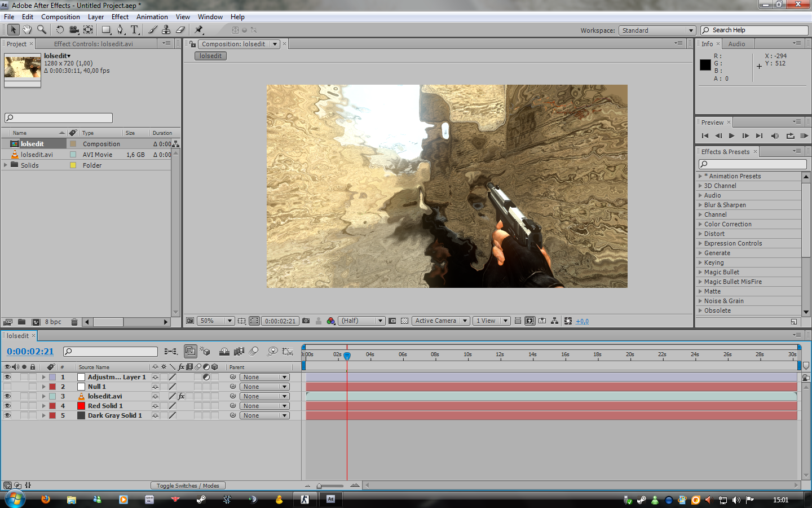The image size is (812, 508).
Task: Toggle Frame Blending in the timeline toolbar
Action: (x=239, y=351)
